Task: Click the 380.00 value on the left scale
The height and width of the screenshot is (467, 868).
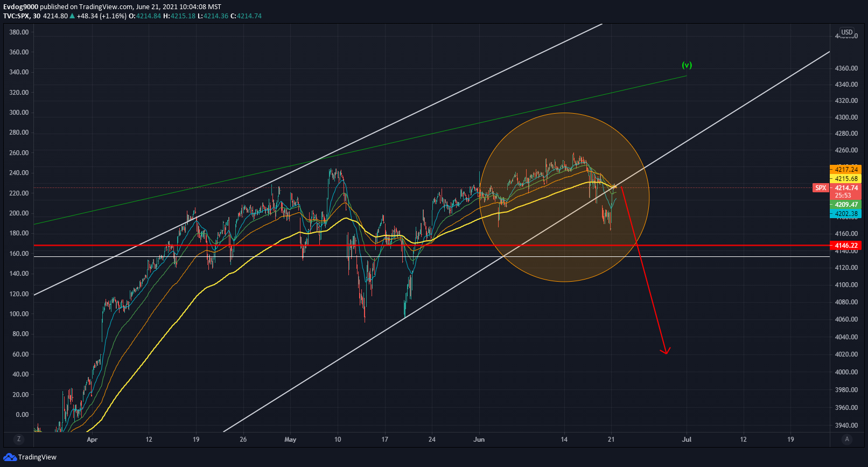Action: point(19,32)
